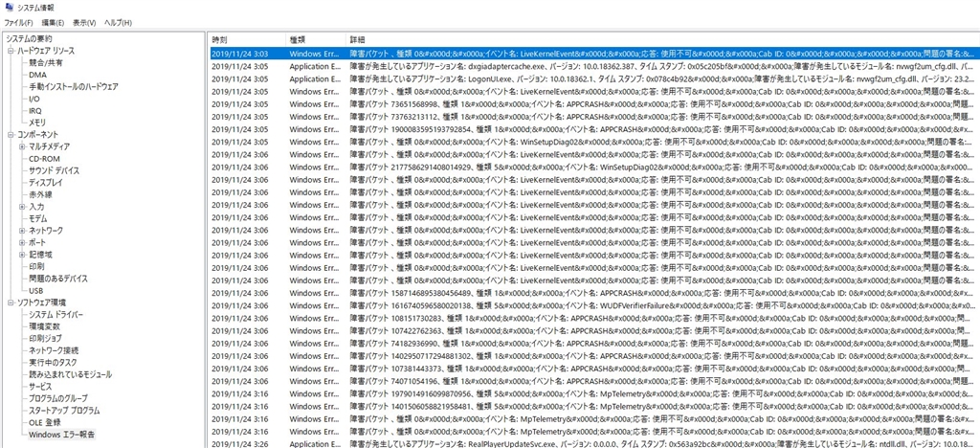Expand the ネットワーク node
The image size is (980, 448).
click(x=23, y=231)
